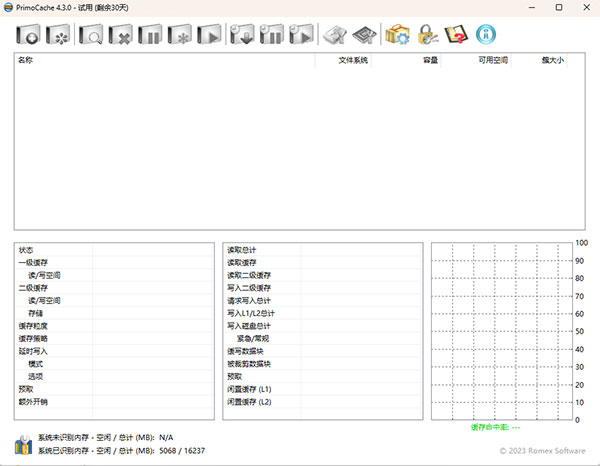The width and height of the screenshot is (600, 466).
Task: Select the 缓写数据块 row
Action: coord(323,351)
